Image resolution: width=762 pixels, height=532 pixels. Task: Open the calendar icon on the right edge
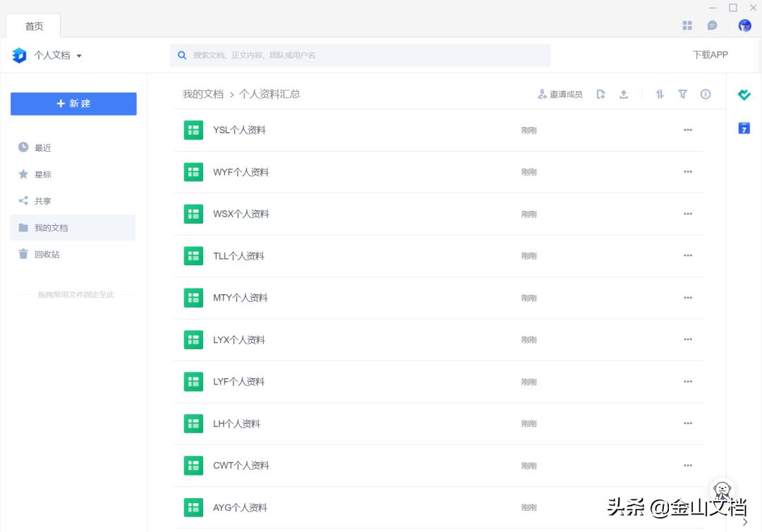tap(744, 128)
